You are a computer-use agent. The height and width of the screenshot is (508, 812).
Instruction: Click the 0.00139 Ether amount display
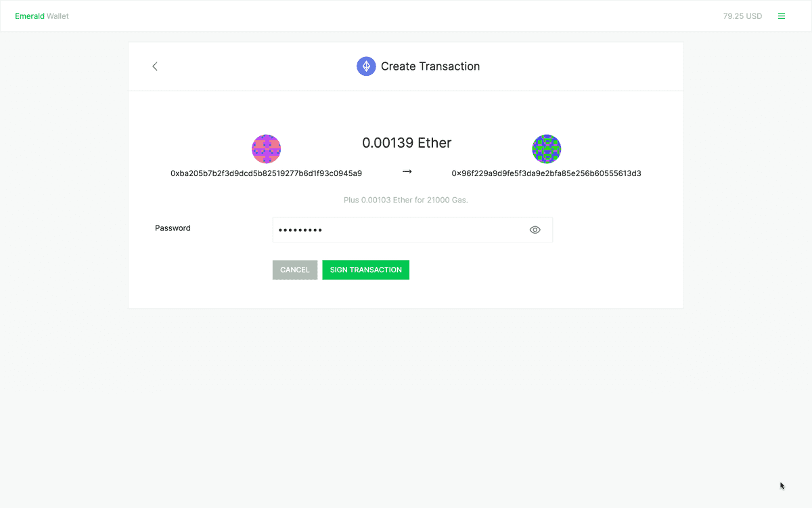click(x=406, y=143)
